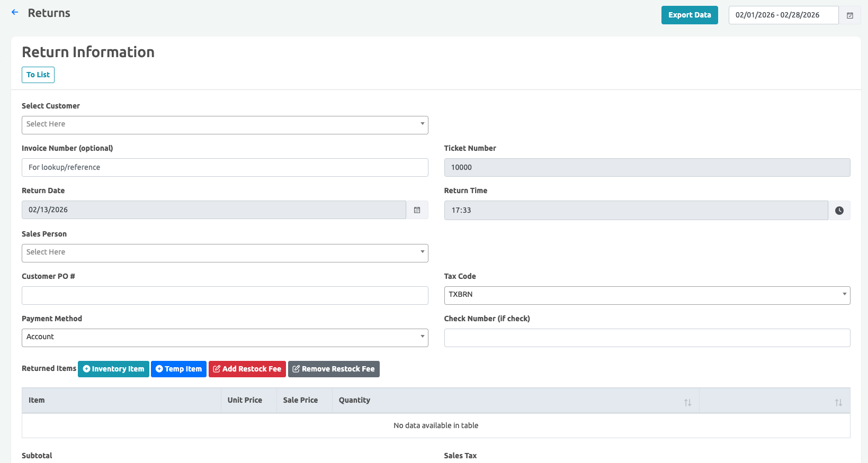
Task: Sort by the Quantity column arrows
Action: point(687,403)
